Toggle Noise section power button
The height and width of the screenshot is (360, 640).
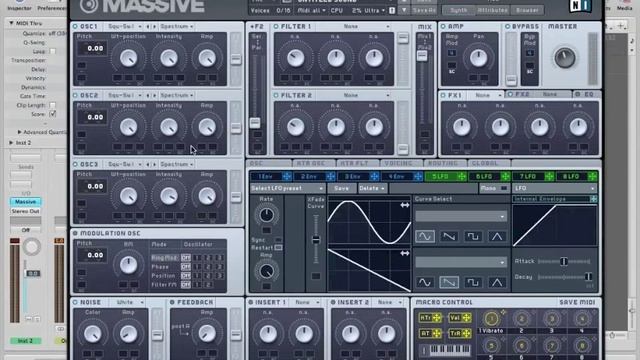(75, 302)
